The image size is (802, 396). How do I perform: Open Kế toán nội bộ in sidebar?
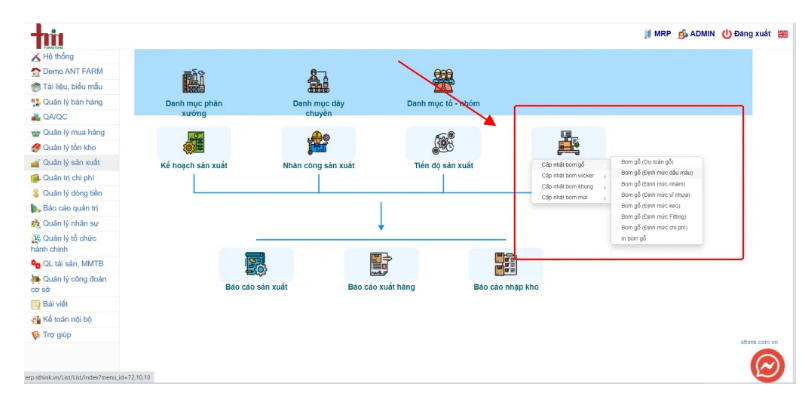click(72, 320)
